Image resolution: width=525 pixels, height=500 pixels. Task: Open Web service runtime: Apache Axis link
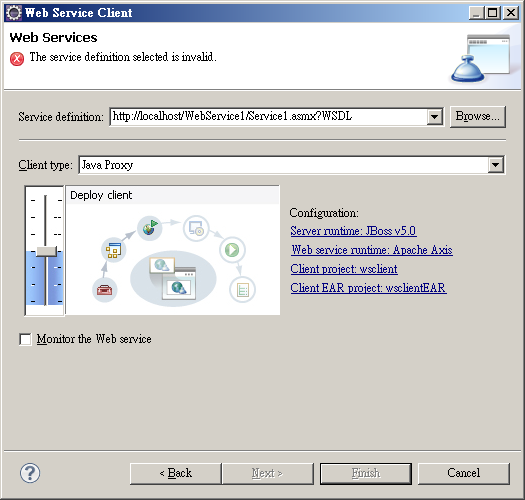tap(372, 250)
